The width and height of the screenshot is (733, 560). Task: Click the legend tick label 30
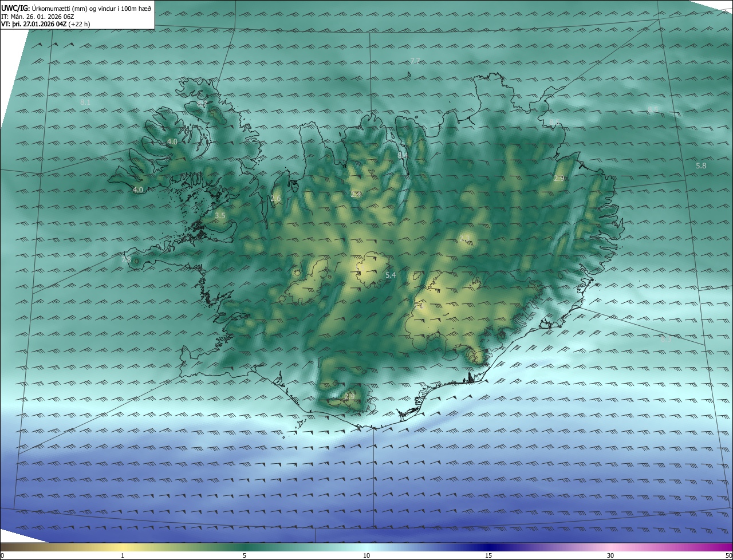(x=610, y=555)
